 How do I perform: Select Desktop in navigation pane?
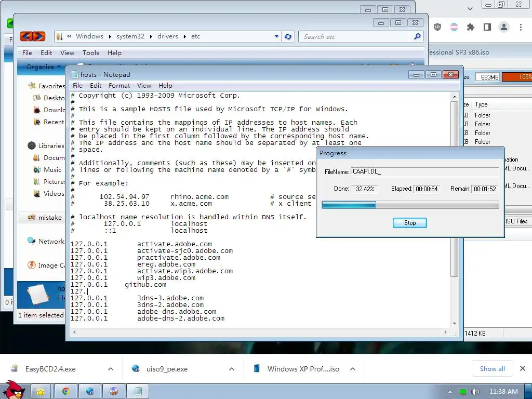coord(48,98)
